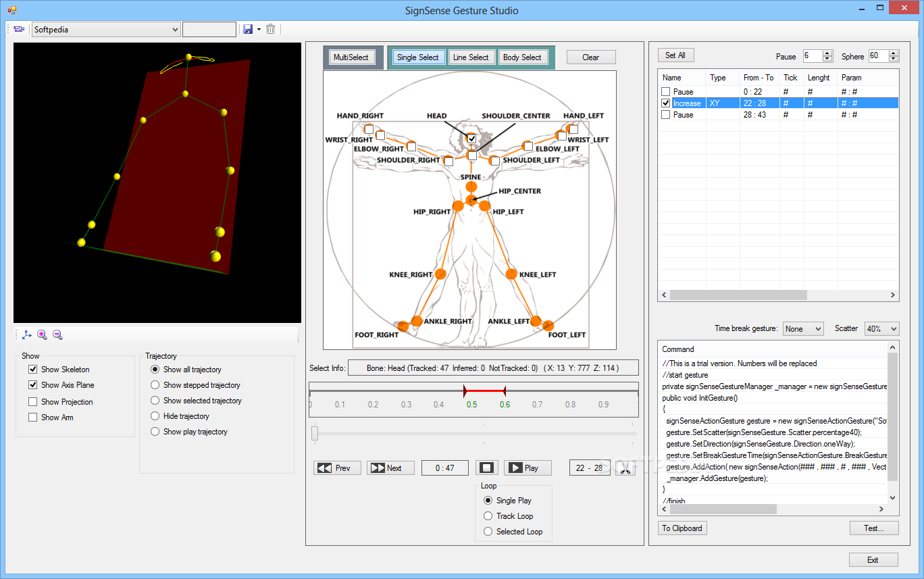Select the ANKLE_RIGHT joint dot
Viewport: 924px width, 579px height.
click(x=417, y=320)
